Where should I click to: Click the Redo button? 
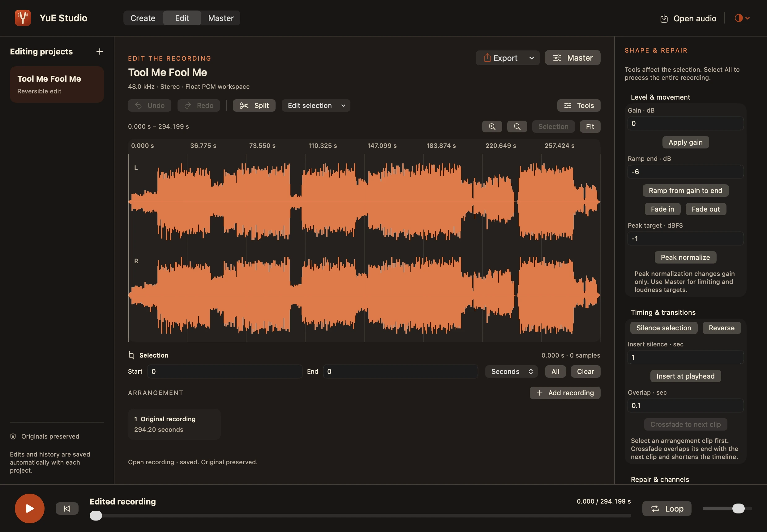click(x=199, y=106)
